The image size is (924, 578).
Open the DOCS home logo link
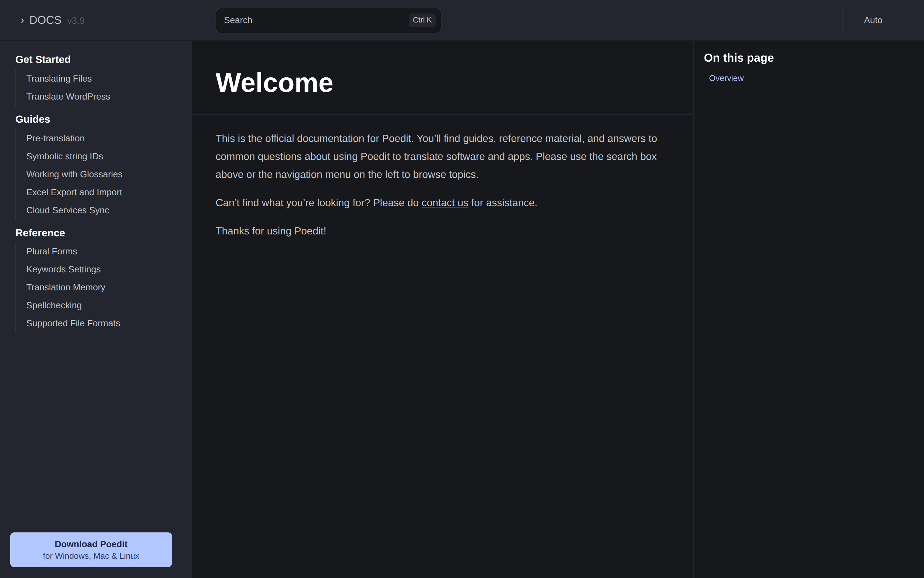pos(45,20)
